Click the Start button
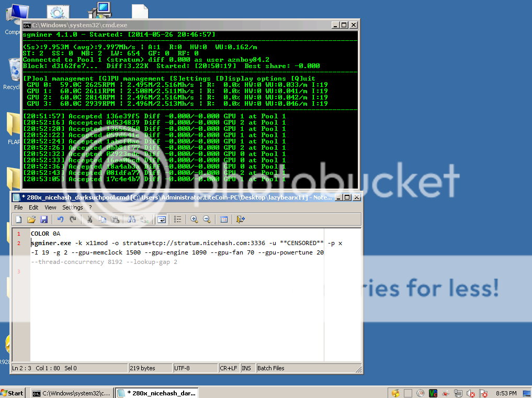Image resolution: width=532 pixels, height=398 pixels. pyautogui.click(x=12, y=393)
